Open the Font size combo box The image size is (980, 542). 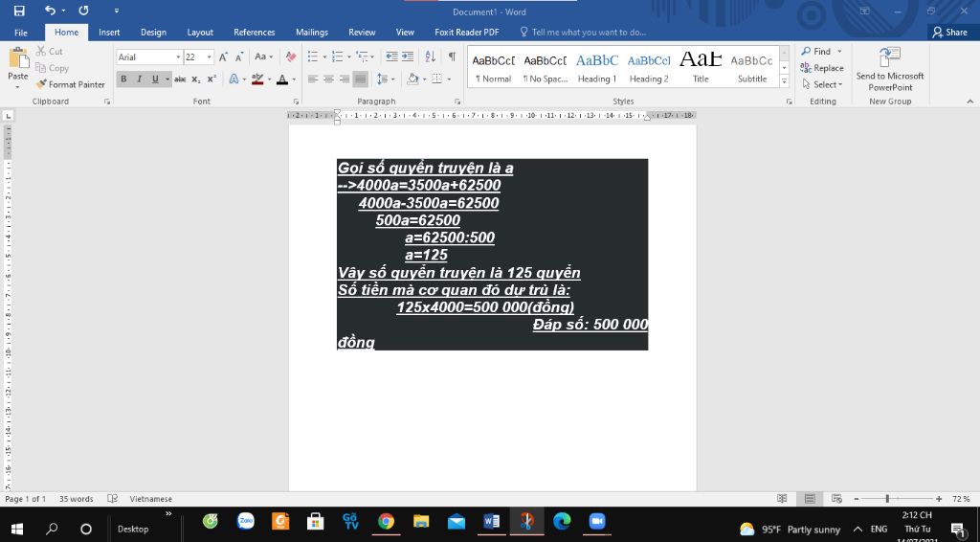(x=199, y=56)
